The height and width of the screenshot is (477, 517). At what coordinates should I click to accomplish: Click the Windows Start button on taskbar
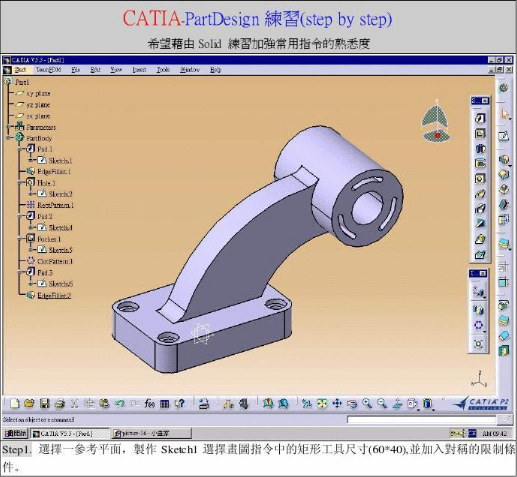[x=15, y=434]
